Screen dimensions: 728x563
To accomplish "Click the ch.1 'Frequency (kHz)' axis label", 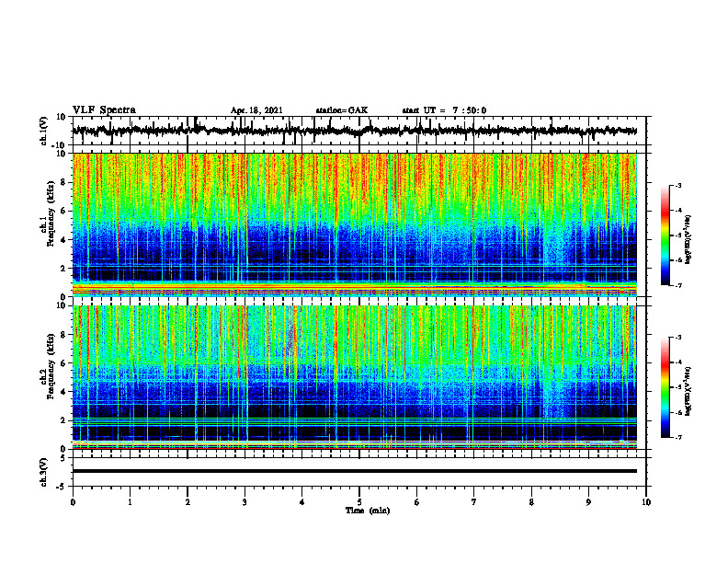I will coord(51,213).
